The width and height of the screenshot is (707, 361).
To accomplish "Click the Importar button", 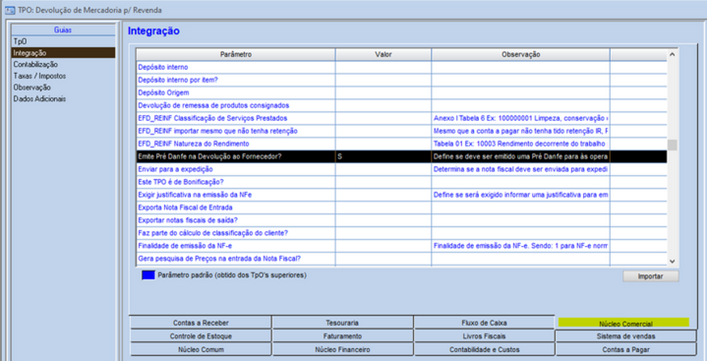I will (x=650, y=276).
